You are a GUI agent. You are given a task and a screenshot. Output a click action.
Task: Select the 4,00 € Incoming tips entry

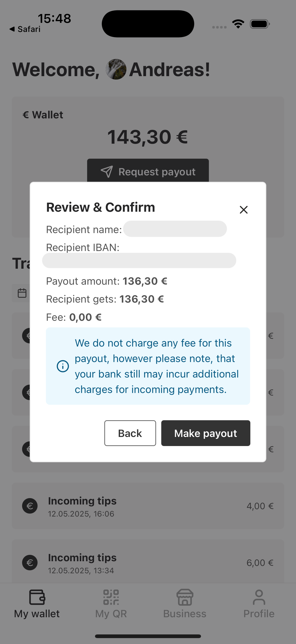148,506
